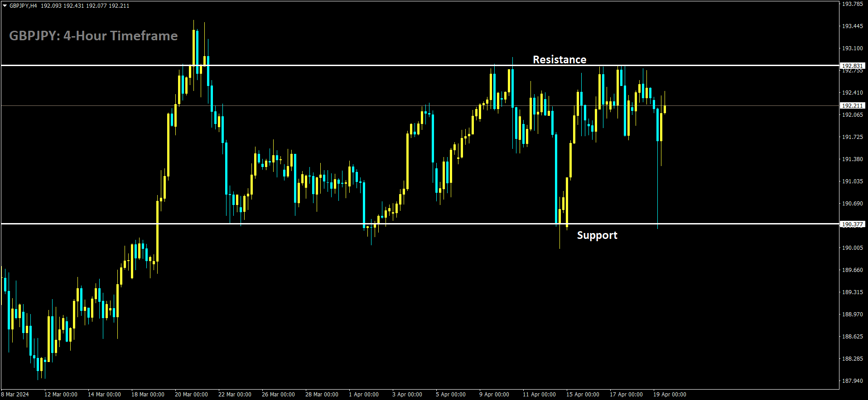Screen dimensions: 868x400
Task: Click the 11 Apr 00:00 date label
Action: [539, 395]
